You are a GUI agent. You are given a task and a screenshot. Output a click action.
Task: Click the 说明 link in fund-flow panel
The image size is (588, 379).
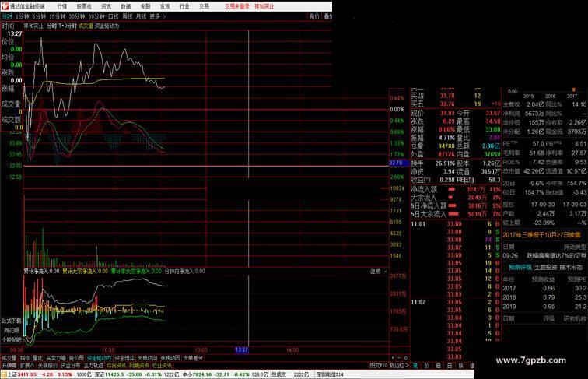[x=376, y=272]
